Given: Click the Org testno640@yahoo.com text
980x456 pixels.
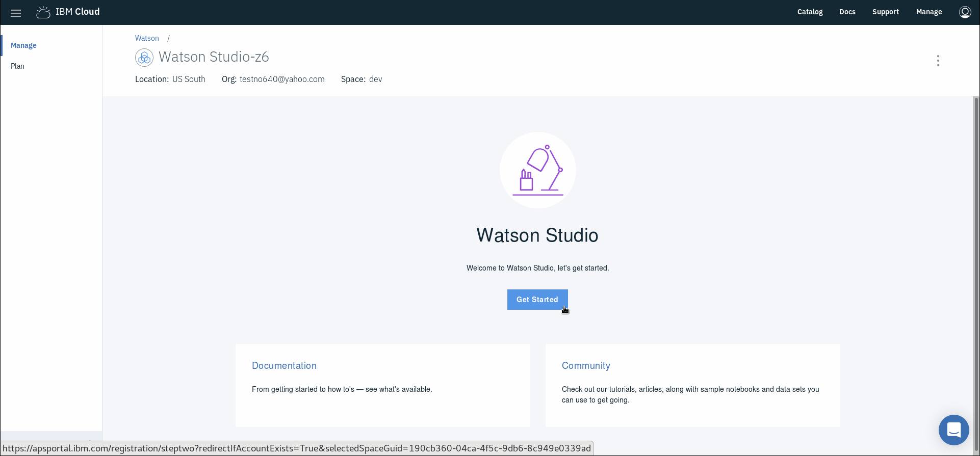Looking at the screenshot, I should point(273,79).
